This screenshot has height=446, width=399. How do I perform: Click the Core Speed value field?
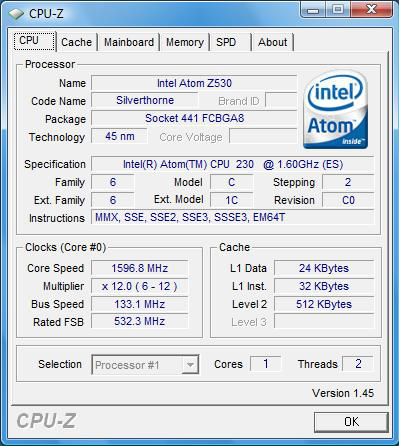[x=140, y=268]
